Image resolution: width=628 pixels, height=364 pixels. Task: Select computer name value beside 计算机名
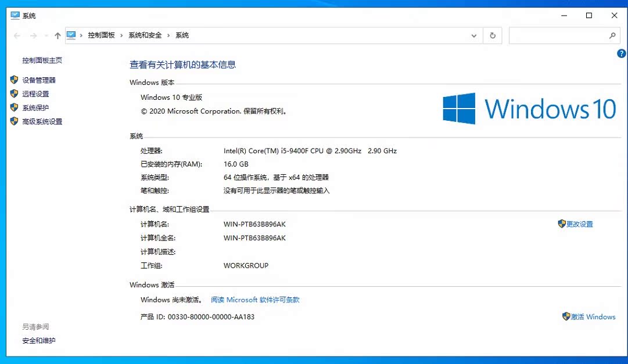(x=254, y=224)
